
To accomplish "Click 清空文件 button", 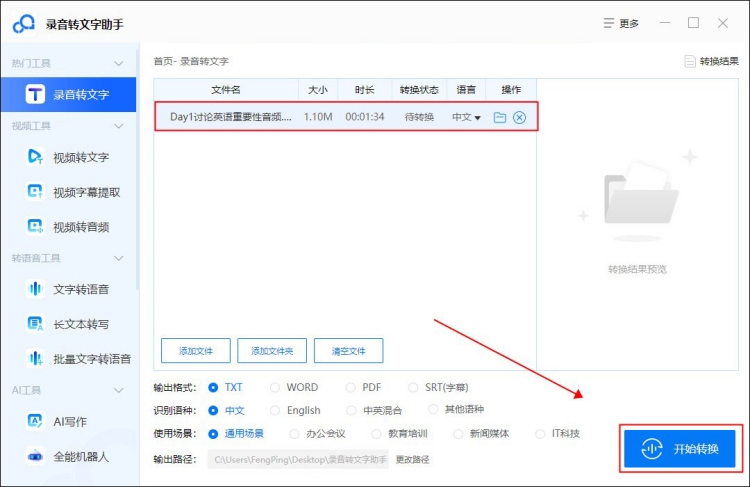I will point(349,351).
